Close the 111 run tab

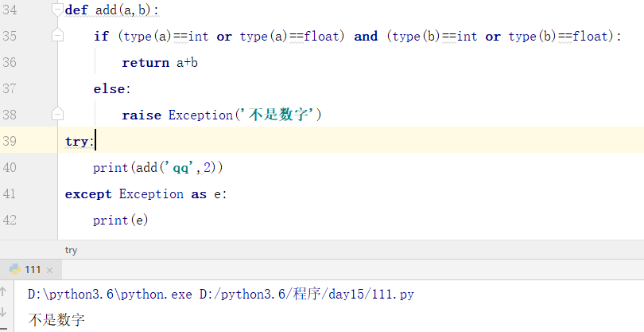[49, 270]
